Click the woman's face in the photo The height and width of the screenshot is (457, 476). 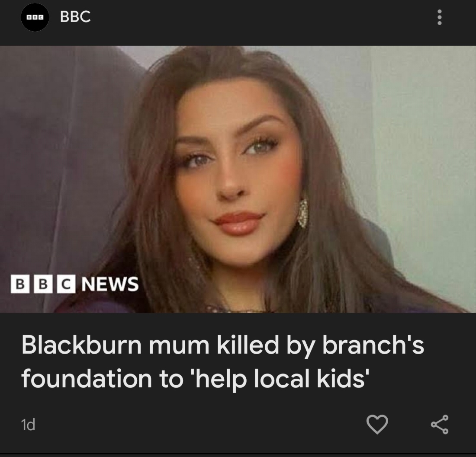[x=234, y=173]
